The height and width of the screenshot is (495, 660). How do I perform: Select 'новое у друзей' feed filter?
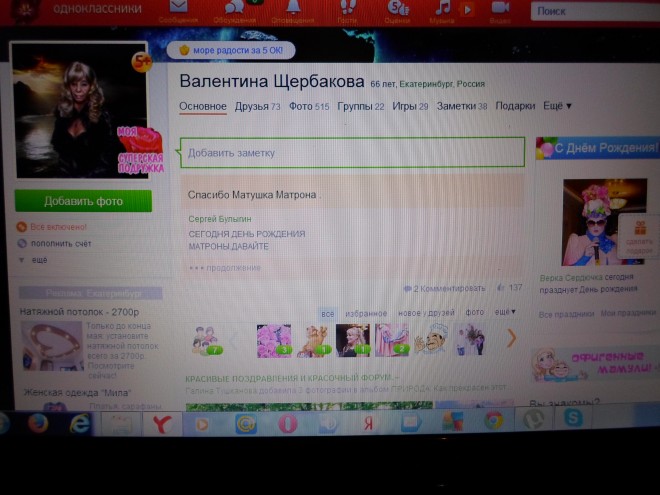(426, 313)
